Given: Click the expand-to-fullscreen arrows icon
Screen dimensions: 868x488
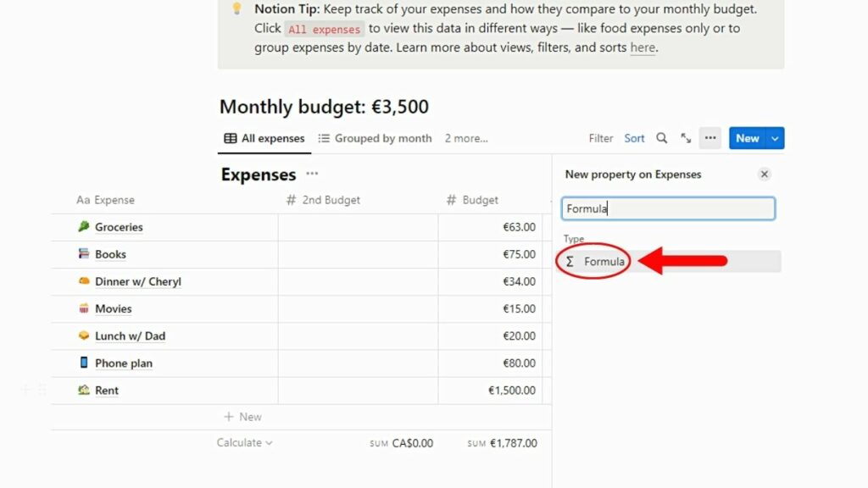Looking at the screenshot, I should click(x=686, y=137).
